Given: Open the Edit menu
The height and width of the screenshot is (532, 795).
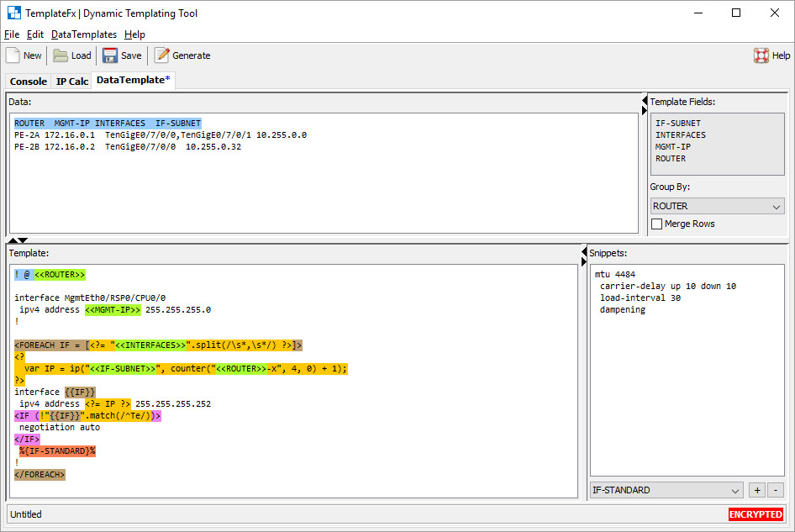Looking at the screenshot, I should tap(35, 34).
